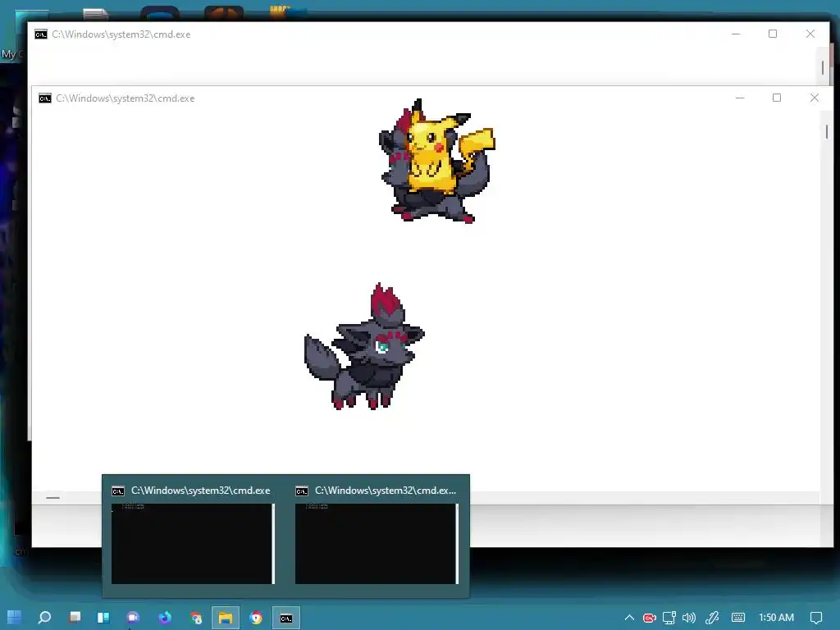This screenshot has height=630, width=840.
Task: Click the back cmd.exe title bar text
Action: 121,34
